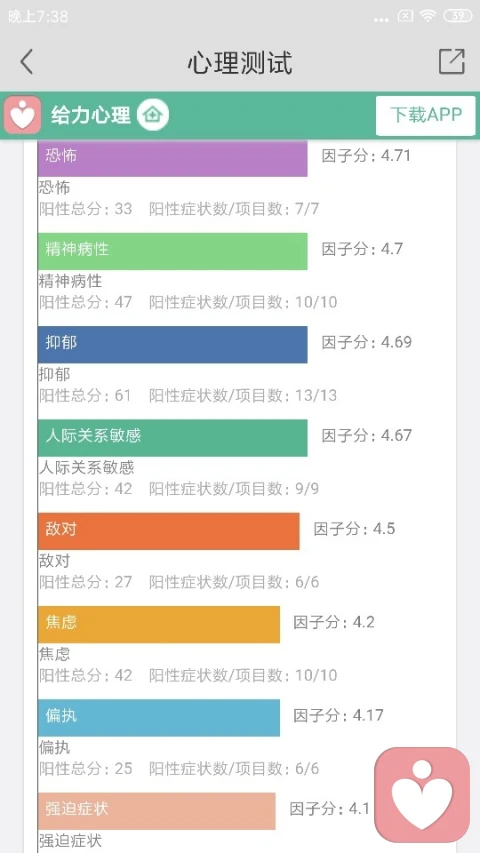Image resolution: width=480 pixels, height=853 pixels.
Task: Click the 下载APP button
Action: [x=426, y=115]
